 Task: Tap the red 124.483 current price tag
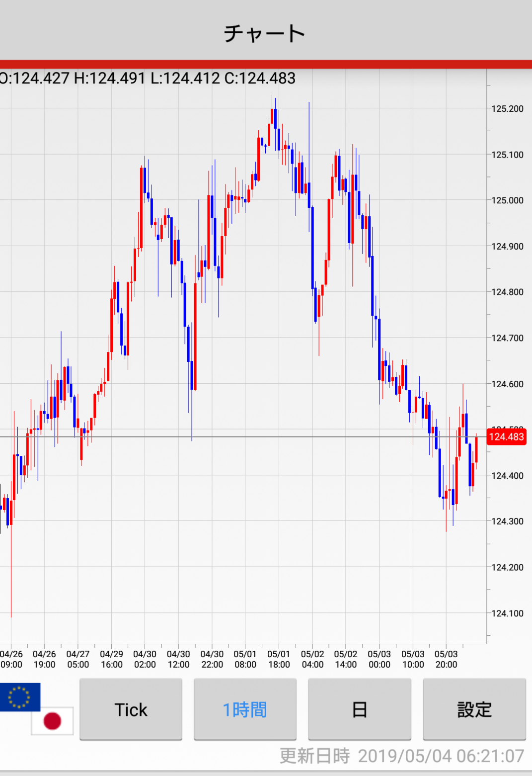click(507, 437)
